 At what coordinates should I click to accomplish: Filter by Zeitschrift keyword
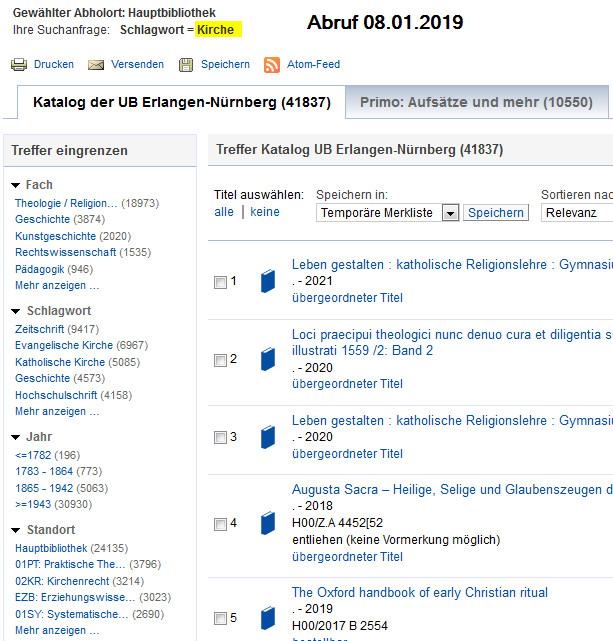[40, 329]
